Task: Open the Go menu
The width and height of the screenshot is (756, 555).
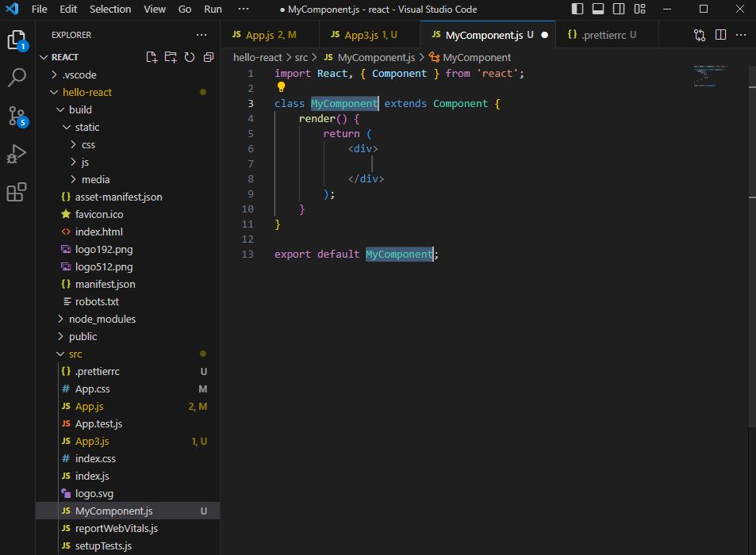Action: click(185, 10)
